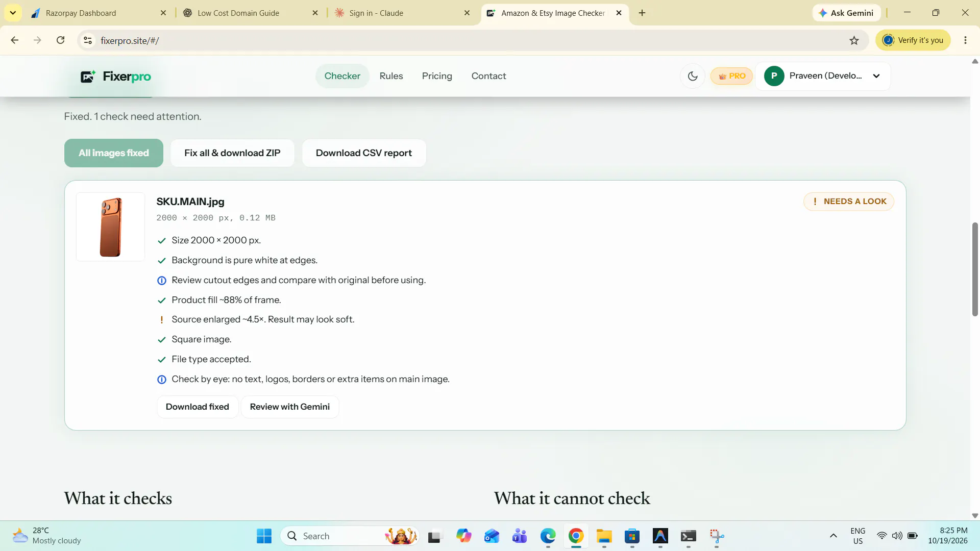This screenshot has height=551, width=980.
Task: Open the Checker nav item
Action: [x=342, y=76]
